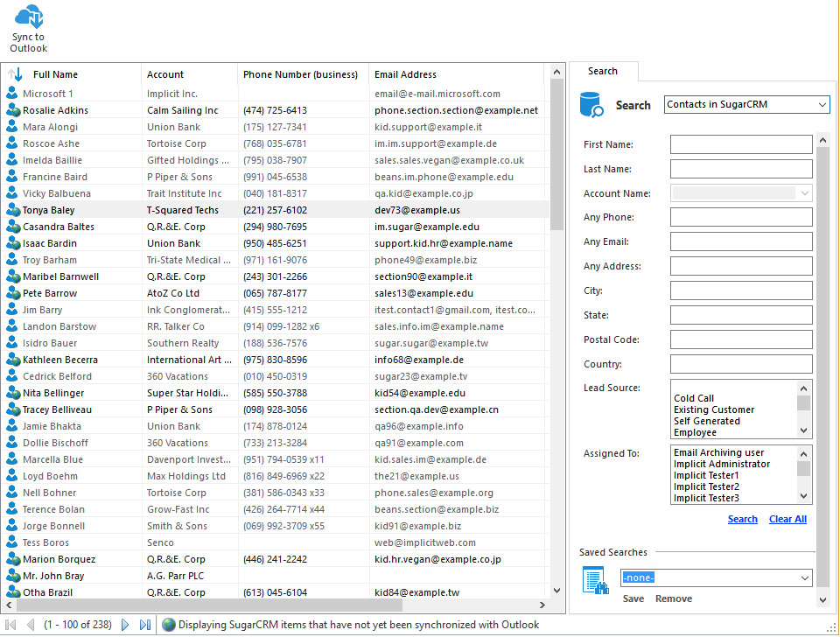The image size is (840, 637).
Task: Click the sort arrows icon in header
Action: point(15,74)
